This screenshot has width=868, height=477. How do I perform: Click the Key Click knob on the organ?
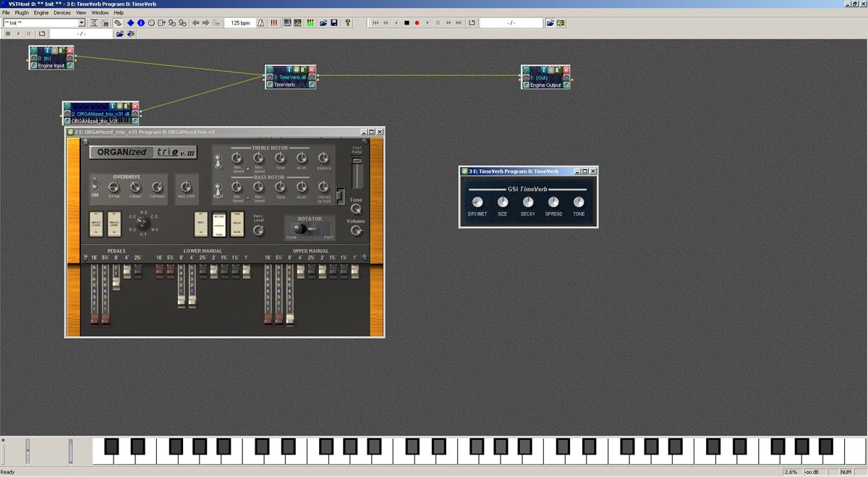pyautogui.click(x=186, y=187)
